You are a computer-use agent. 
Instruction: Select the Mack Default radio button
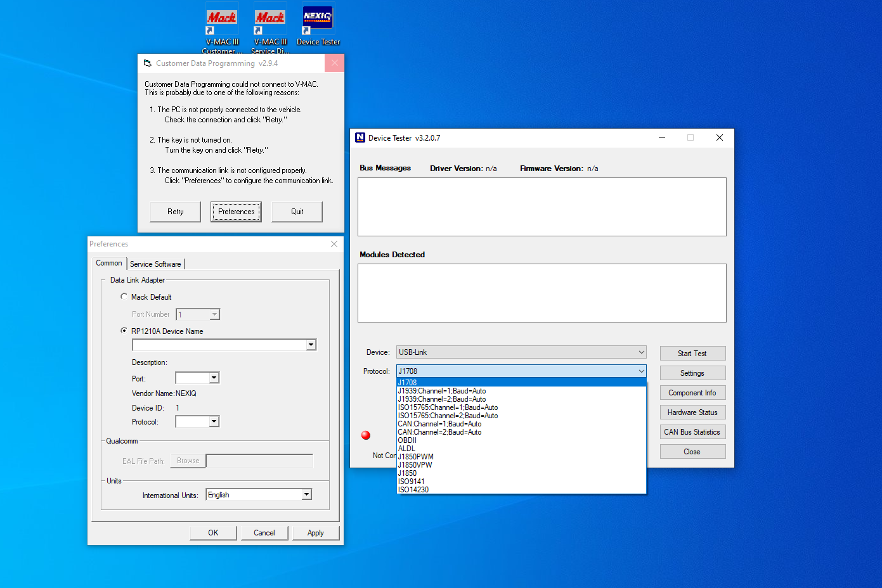click(x=124, y=297)
